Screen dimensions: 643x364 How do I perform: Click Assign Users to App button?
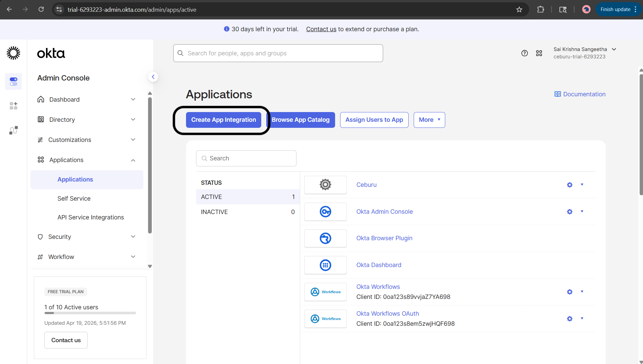click(x=374, y=120)
